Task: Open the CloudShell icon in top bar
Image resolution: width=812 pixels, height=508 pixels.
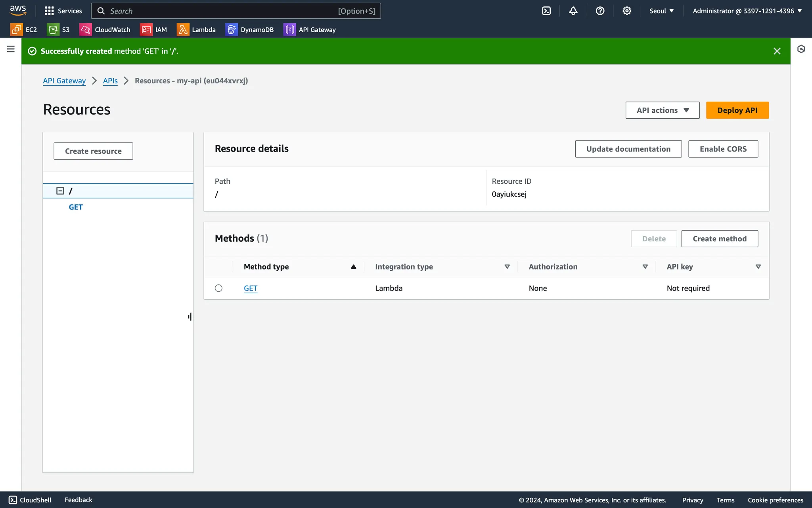Action: (x=546, y=11)
